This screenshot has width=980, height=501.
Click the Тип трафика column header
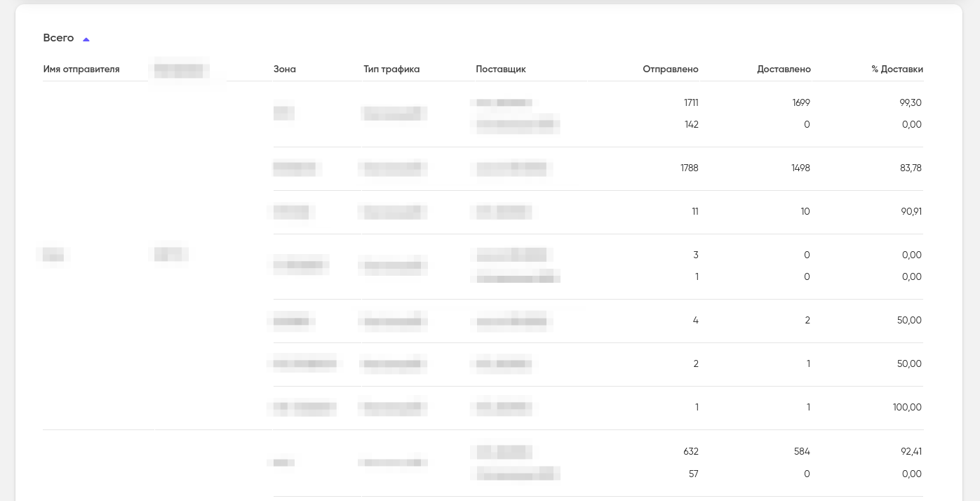[391, 69]
